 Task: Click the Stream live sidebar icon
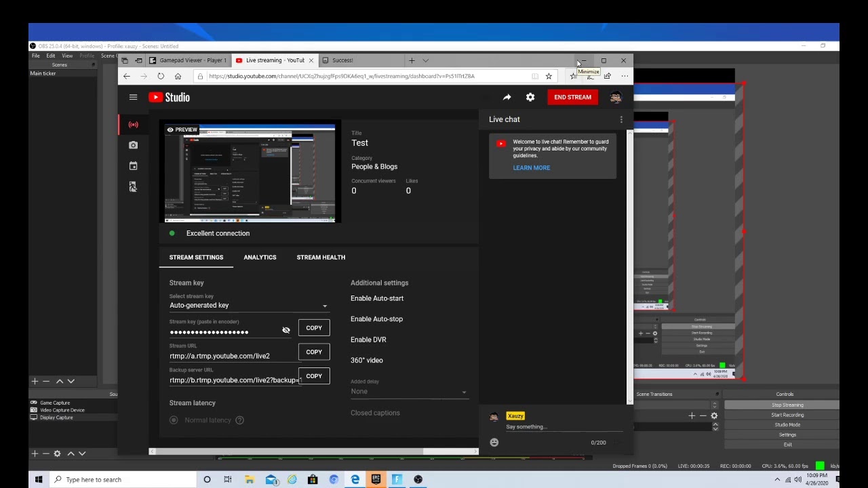point(133,125)
